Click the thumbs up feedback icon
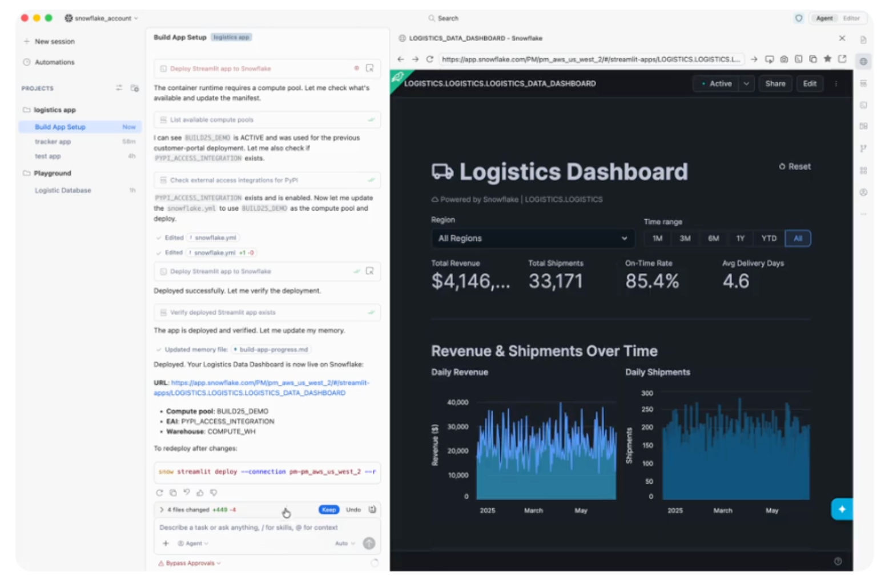Screen dimensions: 885x588 tap(200, 493)
